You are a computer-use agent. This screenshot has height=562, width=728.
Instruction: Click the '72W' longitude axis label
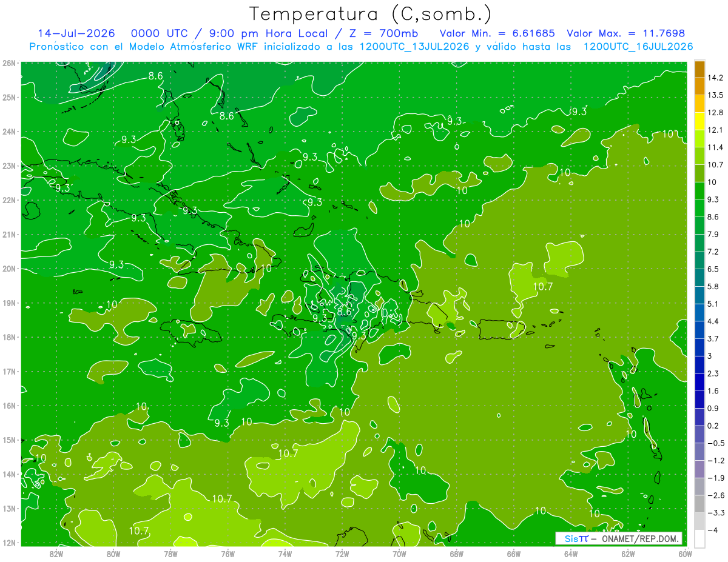(x=342, y=554)
